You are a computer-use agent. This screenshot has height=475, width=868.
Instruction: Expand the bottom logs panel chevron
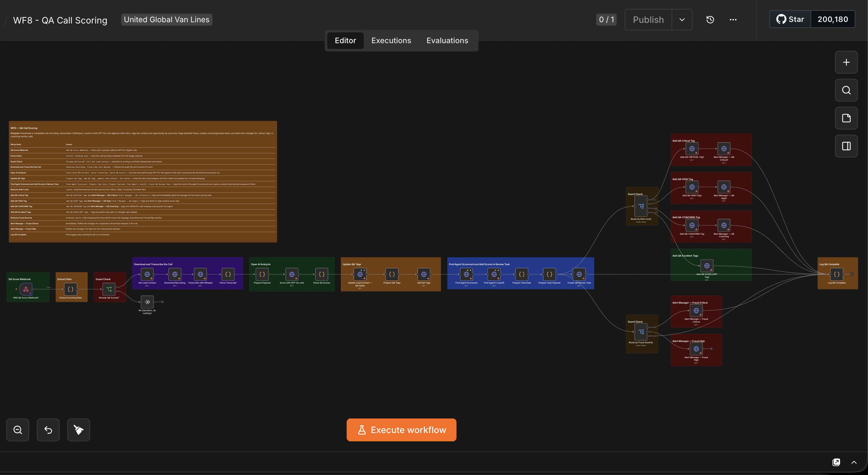click(854, 462)
